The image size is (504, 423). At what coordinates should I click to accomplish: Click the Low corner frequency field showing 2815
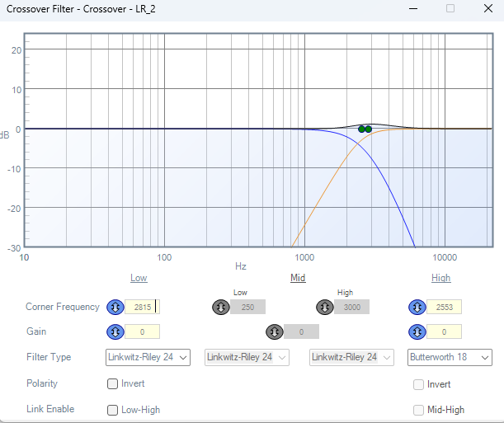pos(141,307)
